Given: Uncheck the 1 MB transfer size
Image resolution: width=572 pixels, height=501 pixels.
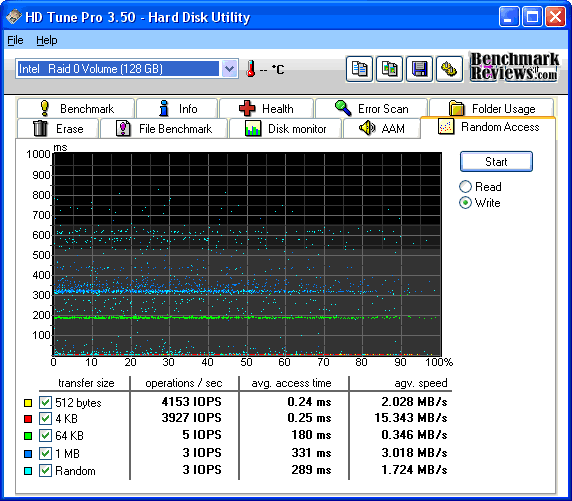Looking at the screenshot, I should [45, 454].
